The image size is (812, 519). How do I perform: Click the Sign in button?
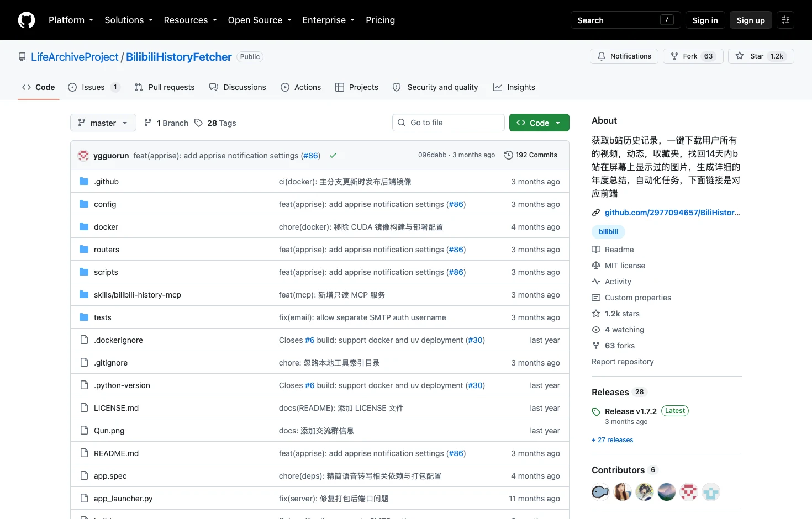[705, 20]
